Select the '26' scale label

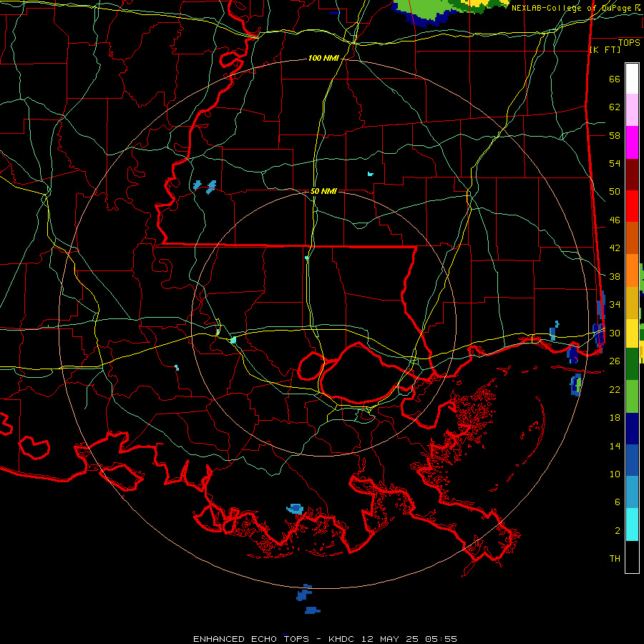tap(615, 361)
